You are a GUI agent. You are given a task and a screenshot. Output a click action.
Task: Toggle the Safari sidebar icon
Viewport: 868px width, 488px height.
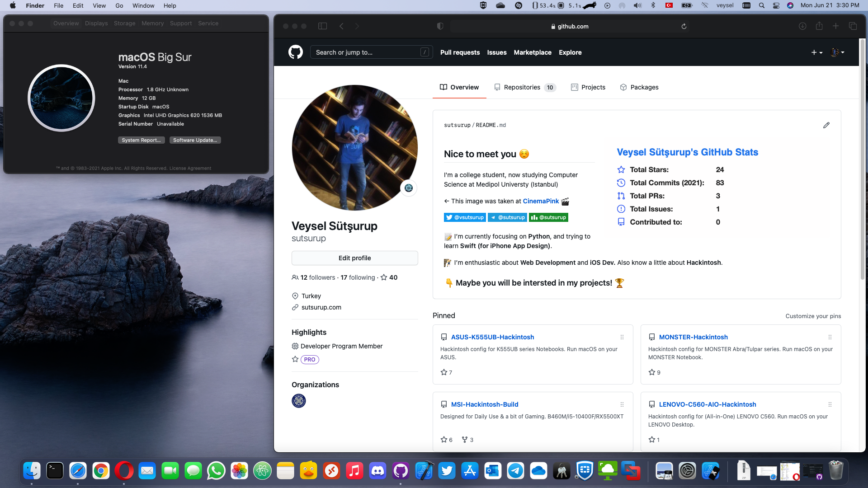322,26
